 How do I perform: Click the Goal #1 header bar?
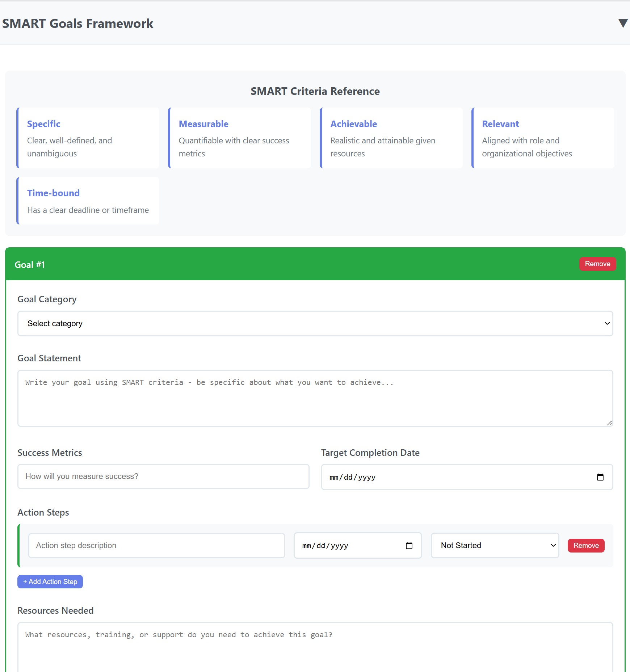253,264
